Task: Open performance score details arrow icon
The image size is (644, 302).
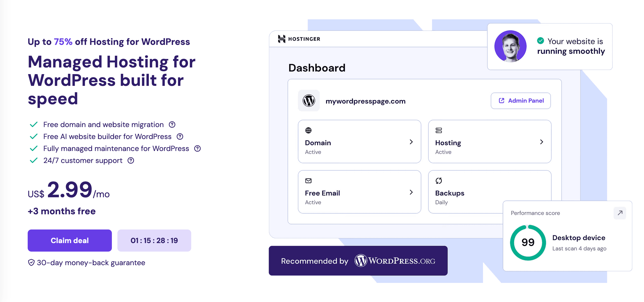Action: click(620, 213)
